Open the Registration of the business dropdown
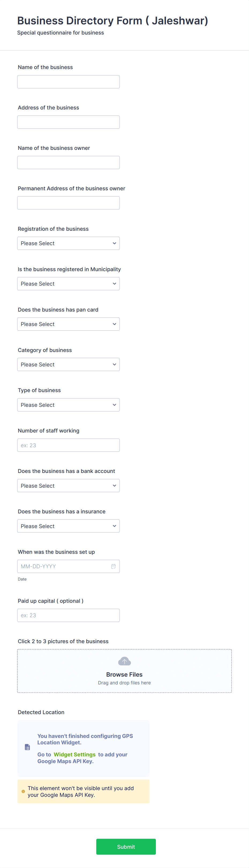249x868 pixels. click(x=68, y=243)
